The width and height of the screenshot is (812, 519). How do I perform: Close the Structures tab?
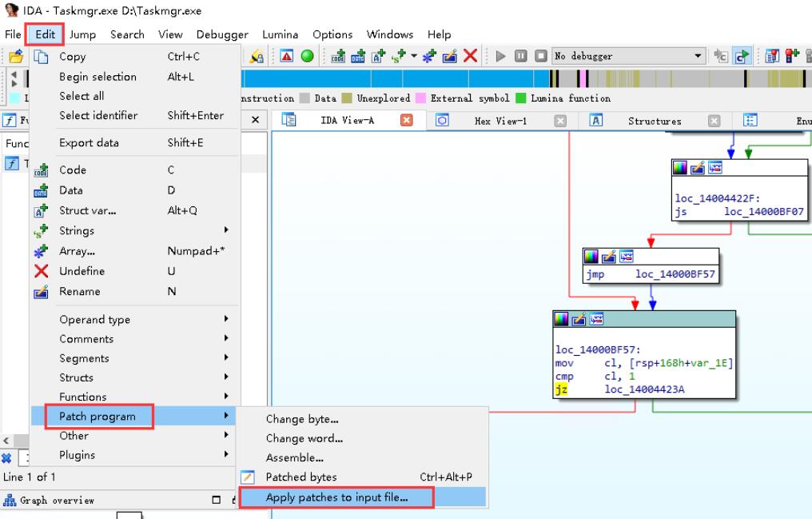(714, 121)
